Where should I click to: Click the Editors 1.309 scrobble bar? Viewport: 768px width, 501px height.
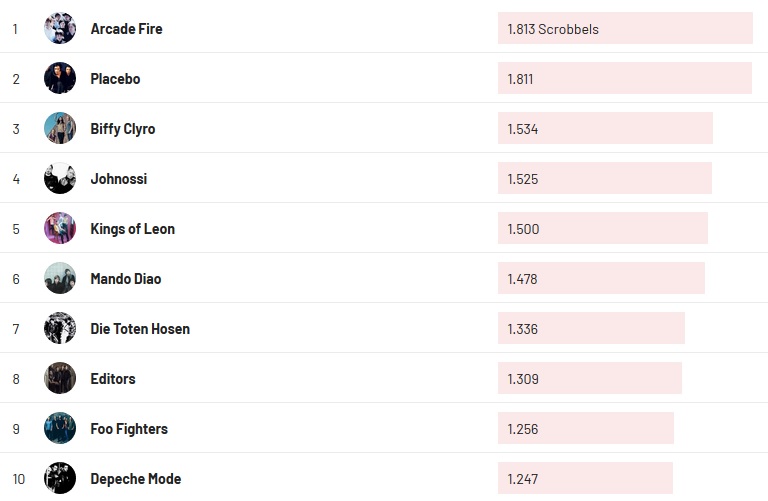click(x=589, y=379)
